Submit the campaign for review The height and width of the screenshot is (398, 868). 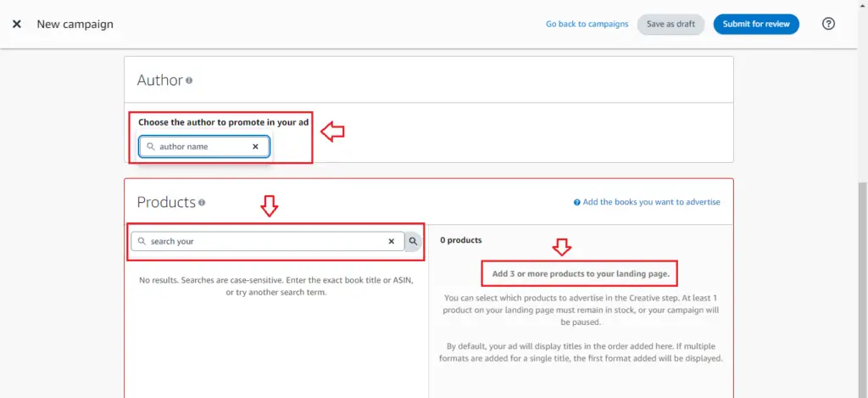[756, 25]
